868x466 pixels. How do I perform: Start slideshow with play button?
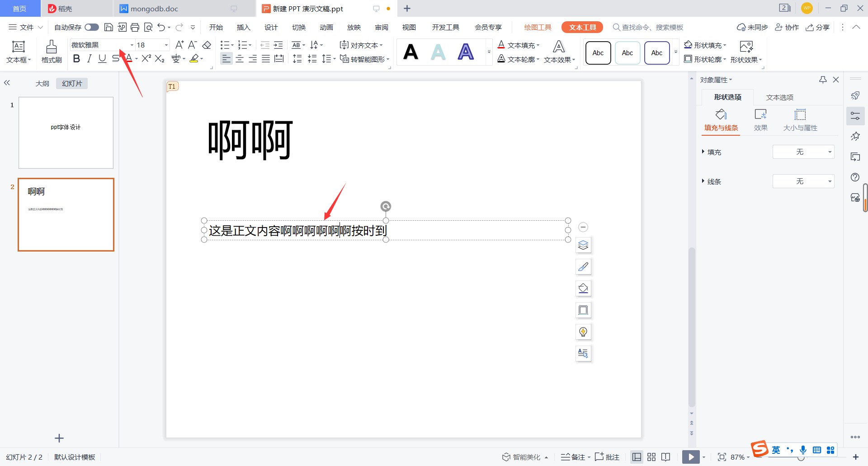pyautogui.click(x=691, y=457)
